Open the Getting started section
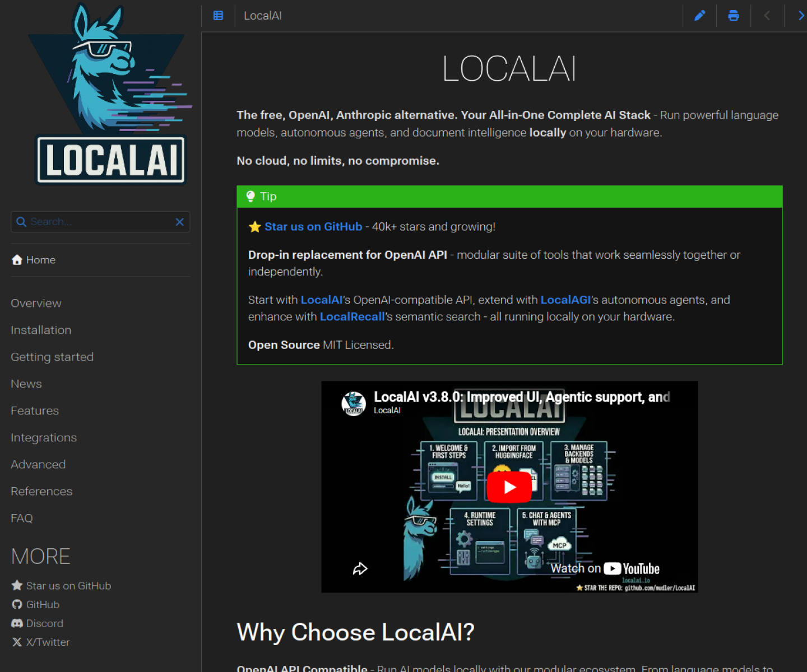 52,357
